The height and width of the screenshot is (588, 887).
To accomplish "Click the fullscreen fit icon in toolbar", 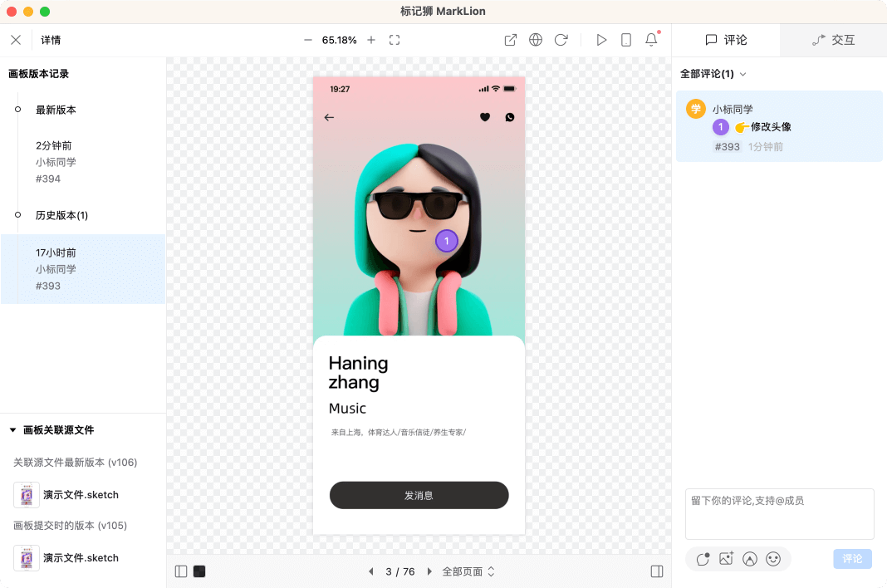I will 394,40.
